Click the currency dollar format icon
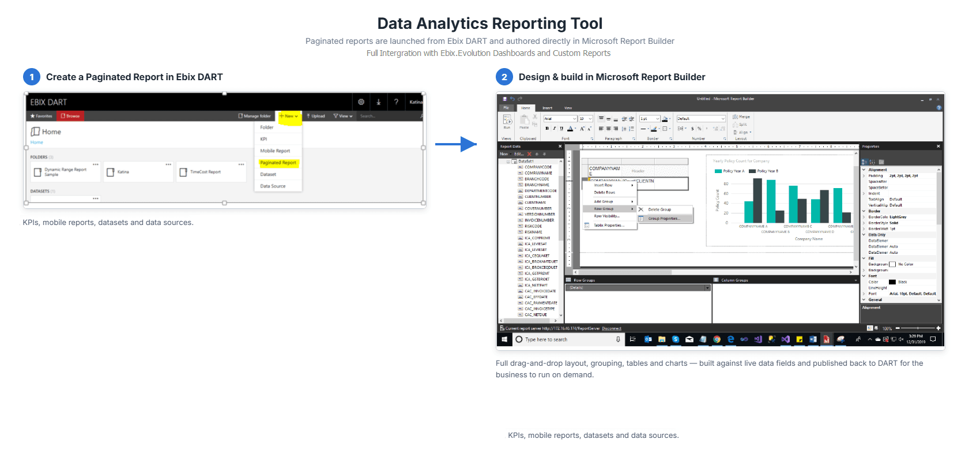Screen dimensions: 980x450 point(692,129)
